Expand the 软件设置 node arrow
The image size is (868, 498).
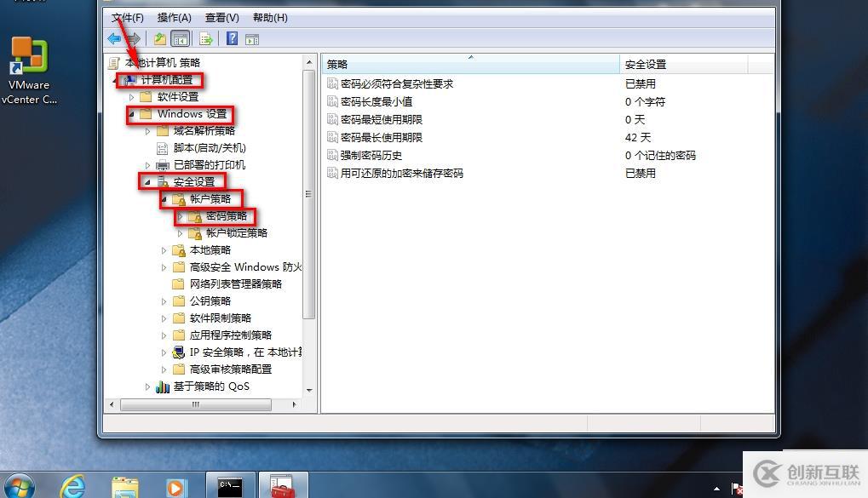[132, 97]
